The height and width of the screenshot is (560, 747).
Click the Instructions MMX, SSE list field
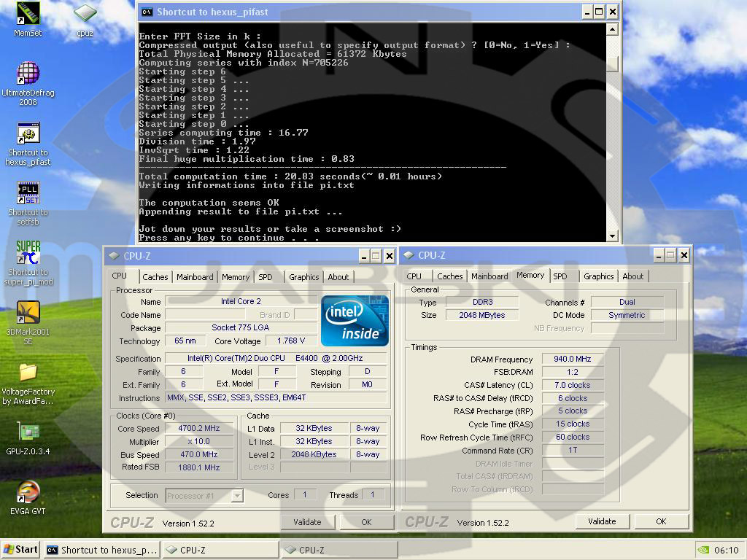pos(275,397)
